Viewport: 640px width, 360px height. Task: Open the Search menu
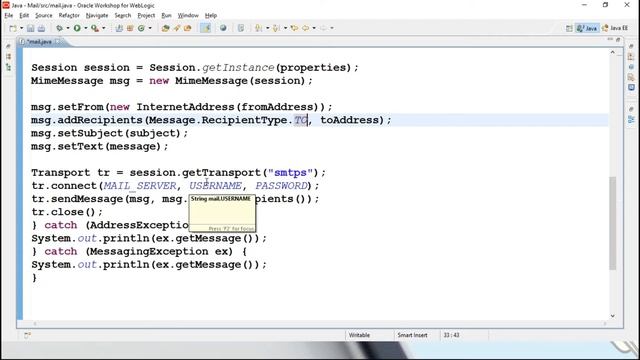[122, 16]
